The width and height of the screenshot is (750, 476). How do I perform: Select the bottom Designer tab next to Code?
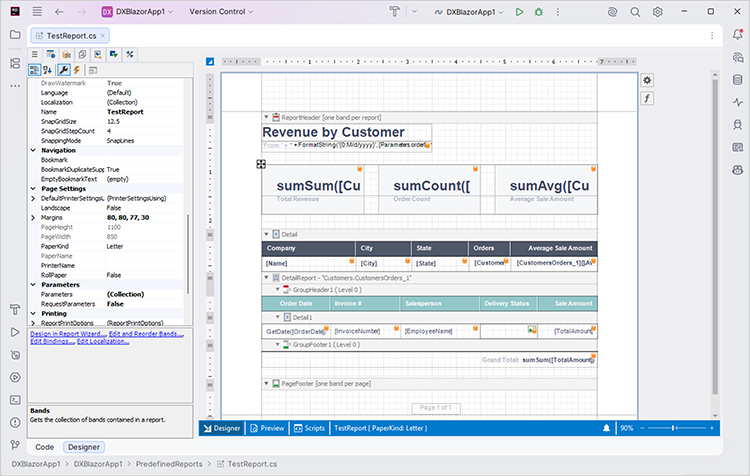(x=84, y=447)
